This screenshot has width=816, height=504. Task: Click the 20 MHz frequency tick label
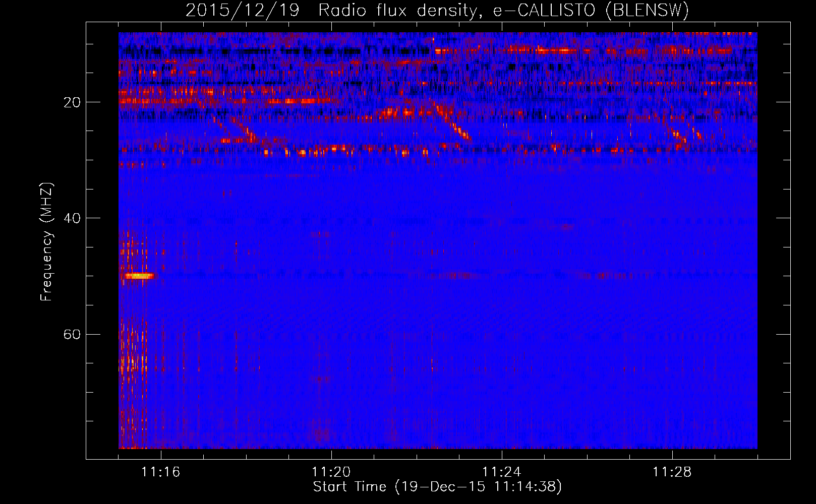coord(72,102)
